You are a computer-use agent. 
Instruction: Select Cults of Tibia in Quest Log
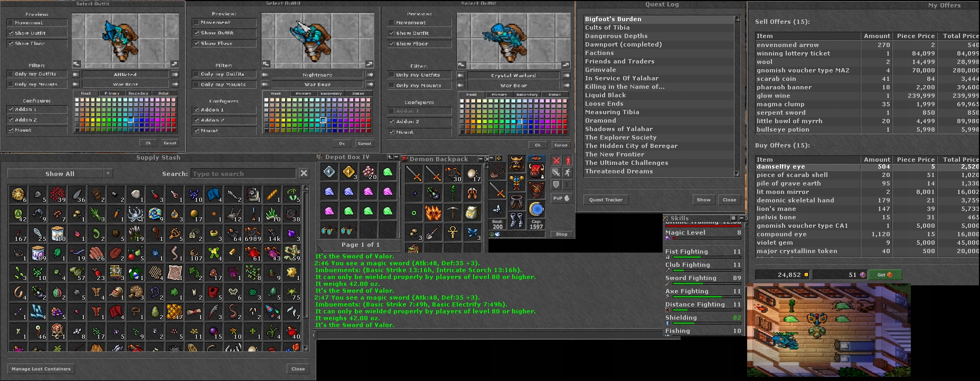(607, 27)
